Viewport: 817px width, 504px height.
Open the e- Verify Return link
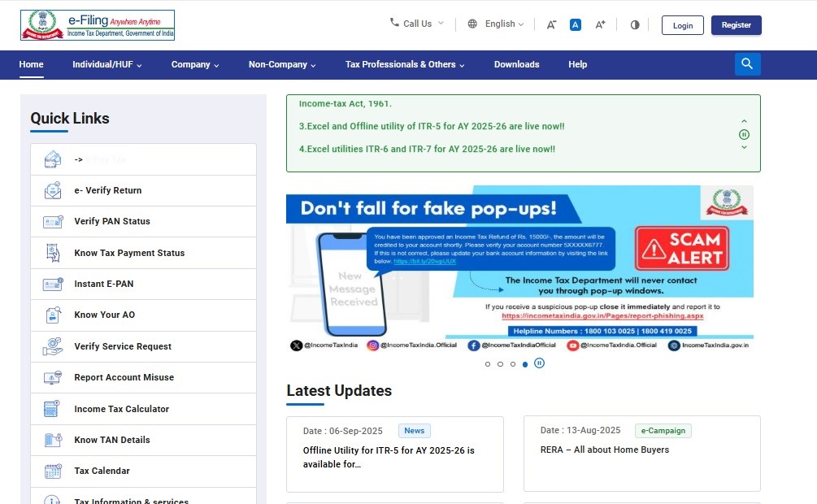tap(108, 190)
